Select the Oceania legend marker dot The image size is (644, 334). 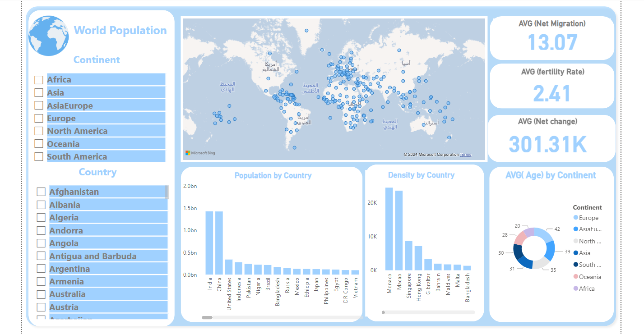pos(575,277)
